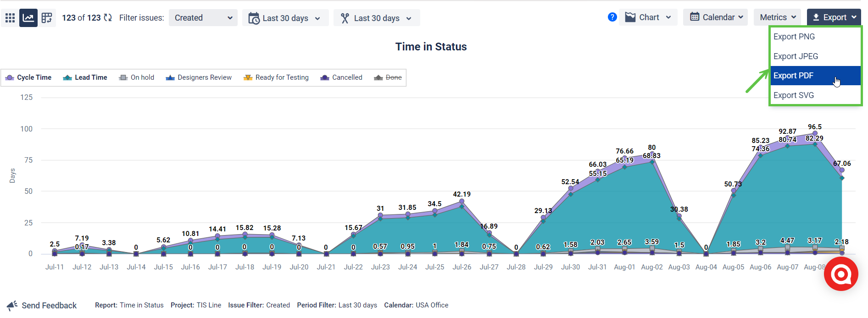Click the refresh issues icon

[107, 17]
